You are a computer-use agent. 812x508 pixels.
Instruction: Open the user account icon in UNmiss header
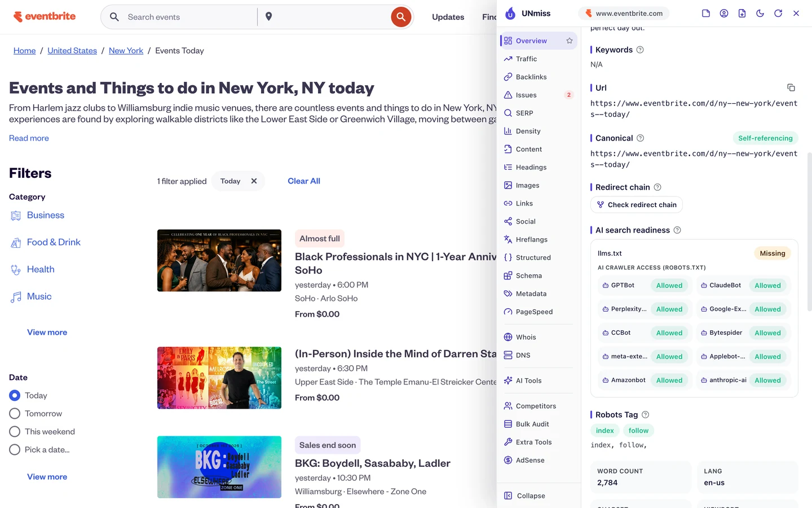pyautogui.click(x=724, y=13)
